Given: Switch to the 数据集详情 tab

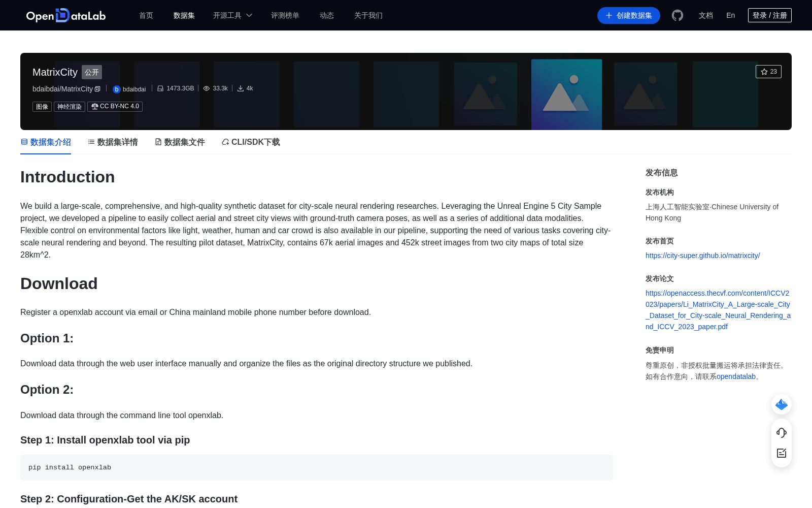Looking at the screenshot, I should pyautogui.click(x=113, y=142).
